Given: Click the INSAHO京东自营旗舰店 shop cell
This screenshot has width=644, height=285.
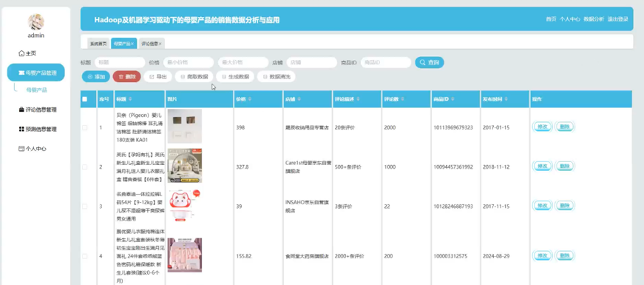Looking at the screenshot, I should (308, 206).
